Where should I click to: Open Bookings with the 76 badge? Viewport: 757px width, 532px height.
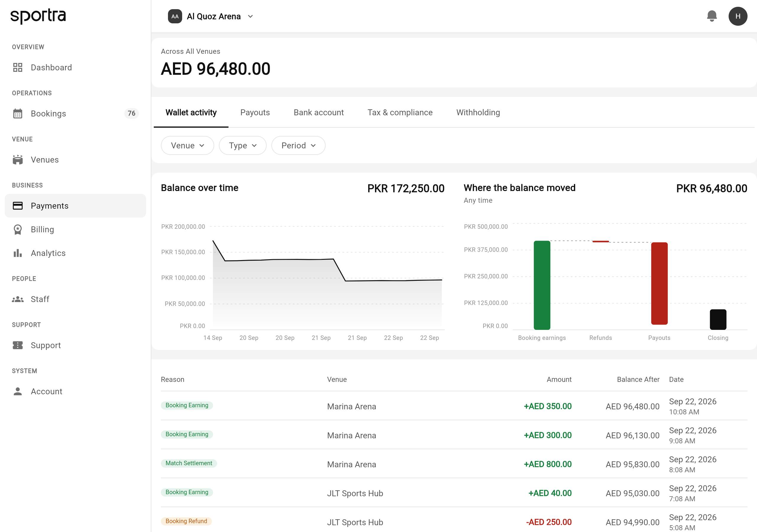75,114
